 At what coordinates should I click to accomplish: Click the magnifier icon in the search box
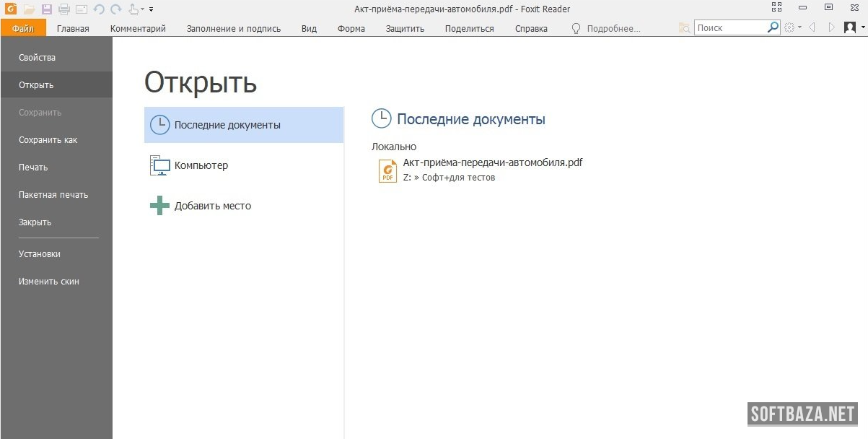[x=773, y=27]
